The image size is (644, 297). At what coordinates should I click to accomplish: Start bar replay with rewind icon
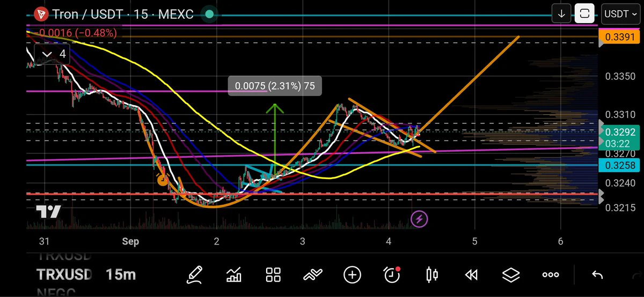tap(471, 275)
